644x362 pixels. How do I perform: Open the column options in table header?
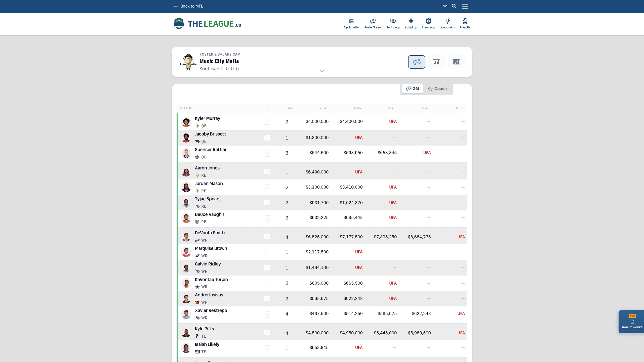coord(267,108)
